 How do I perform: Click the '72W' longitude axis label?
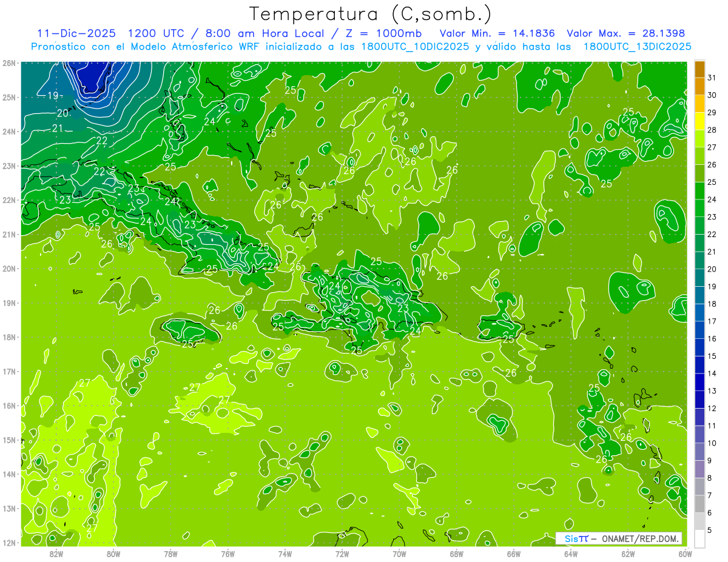click(342, 554)
